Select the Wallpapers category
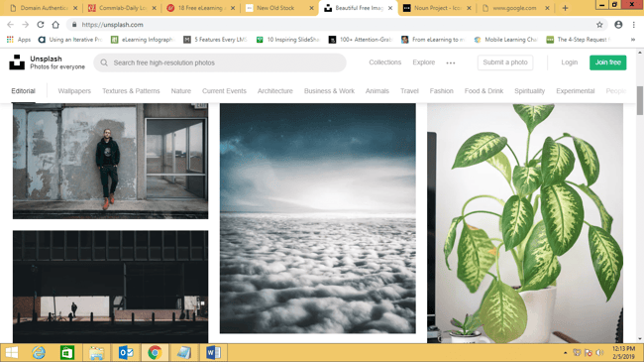 coord(74,91)
